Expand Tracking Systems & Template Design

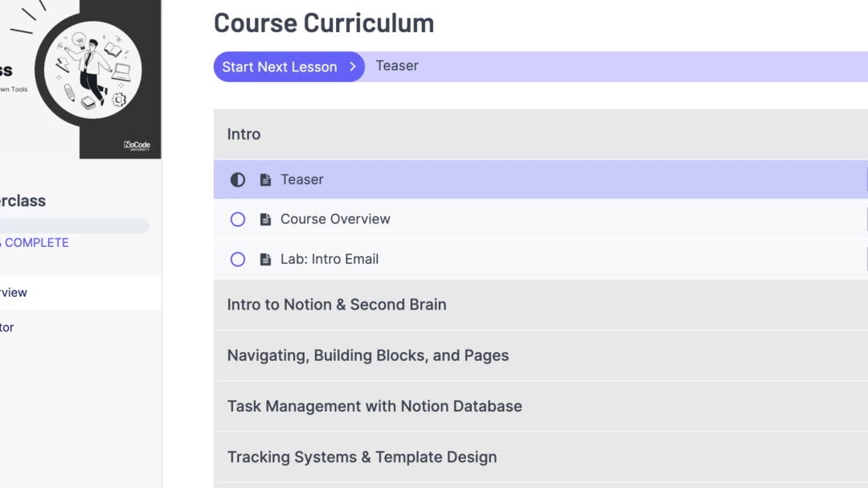(362, 457)
